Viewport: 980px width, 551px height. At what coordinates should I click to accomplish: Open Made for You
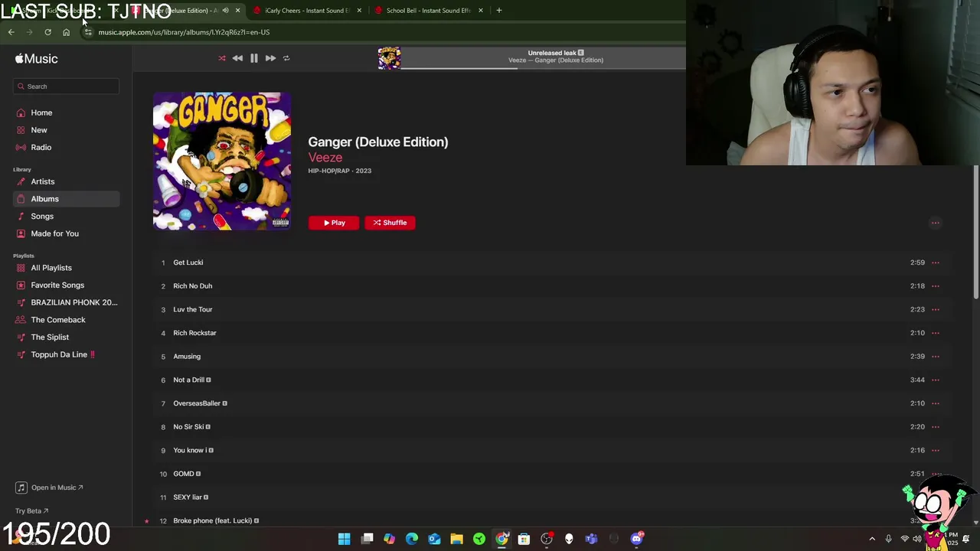pos(54,233)
